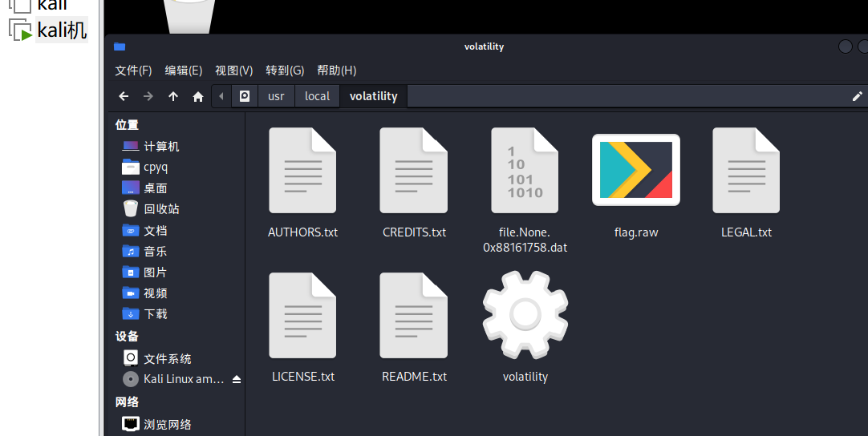The width and height of the screenshot is (868, 436).
Task: Click the LEGAL.txt file name label
Action: pyautogui.click(x=746, y=232)
